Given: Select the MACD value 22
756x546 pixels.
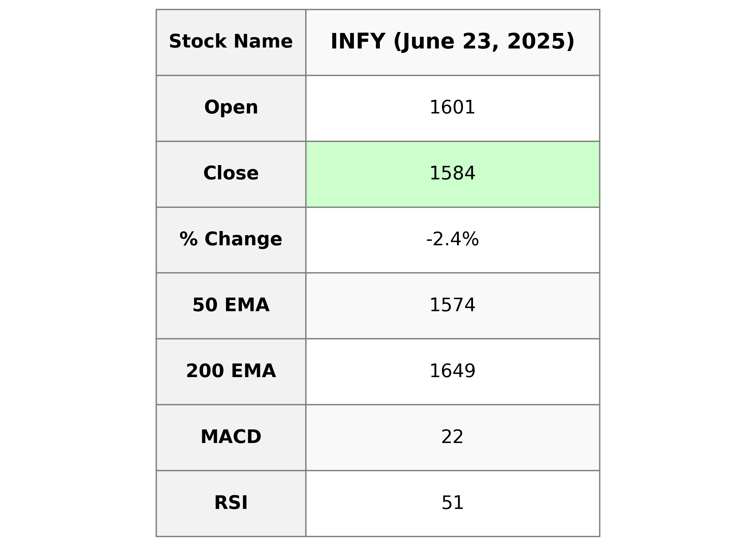Looking at the screenshot, I should point(453,438).
